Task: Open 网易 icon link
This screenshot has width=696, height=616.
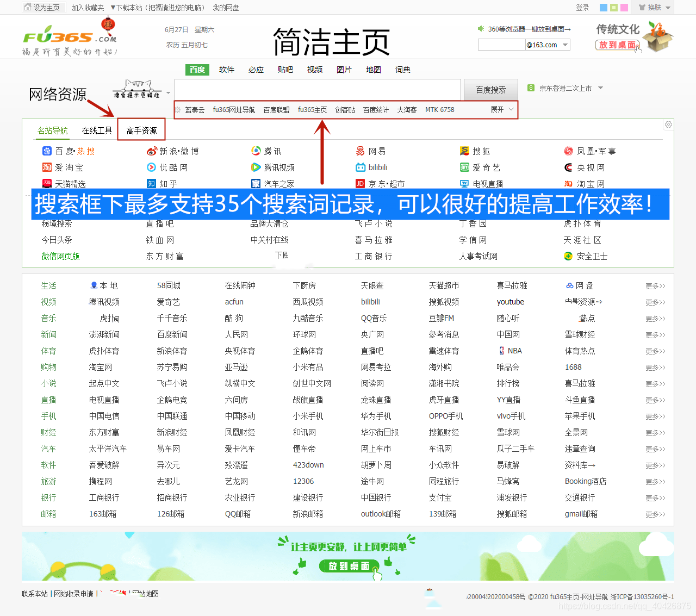Action: (360, 151)
